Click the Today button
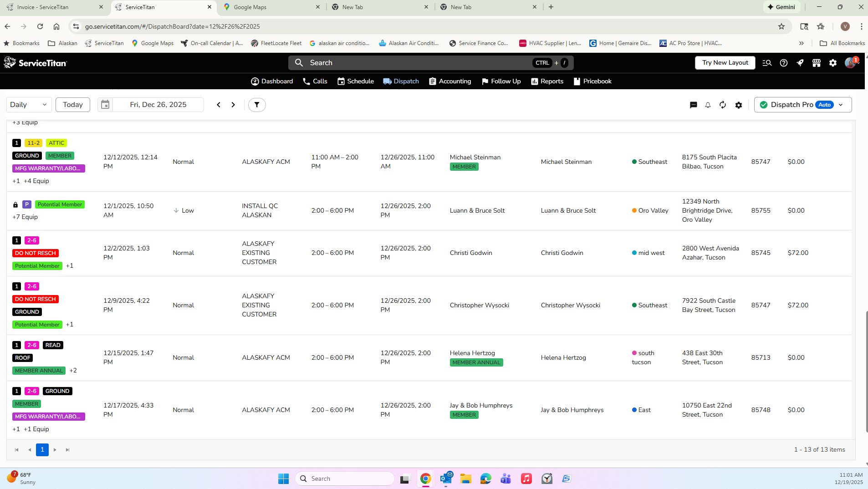This screenshot has height=489, width=868. [73, 105]
